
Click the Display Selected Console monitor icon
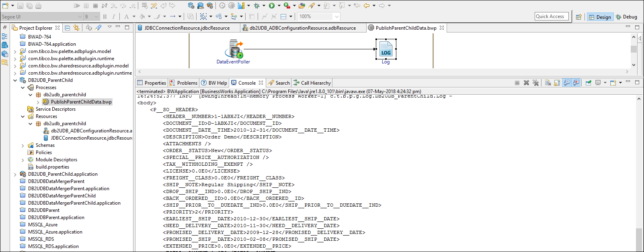[598, 83]
